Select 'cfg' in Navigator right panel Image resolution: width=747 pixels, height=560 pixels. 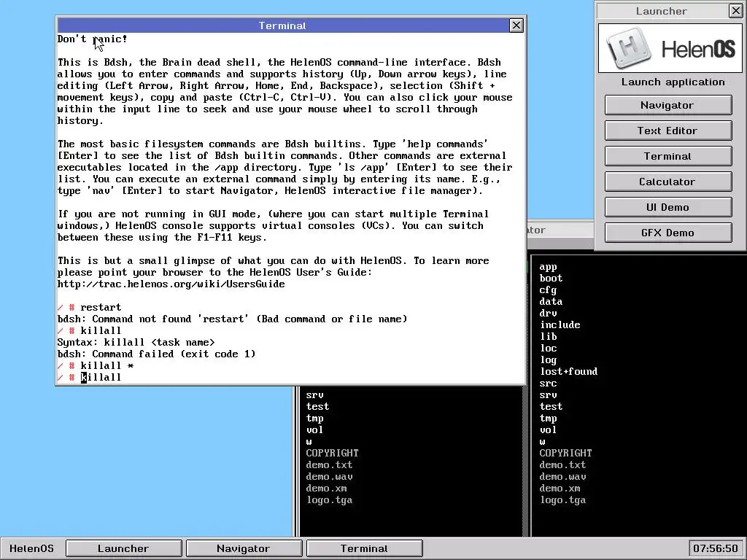coord(548,290)
